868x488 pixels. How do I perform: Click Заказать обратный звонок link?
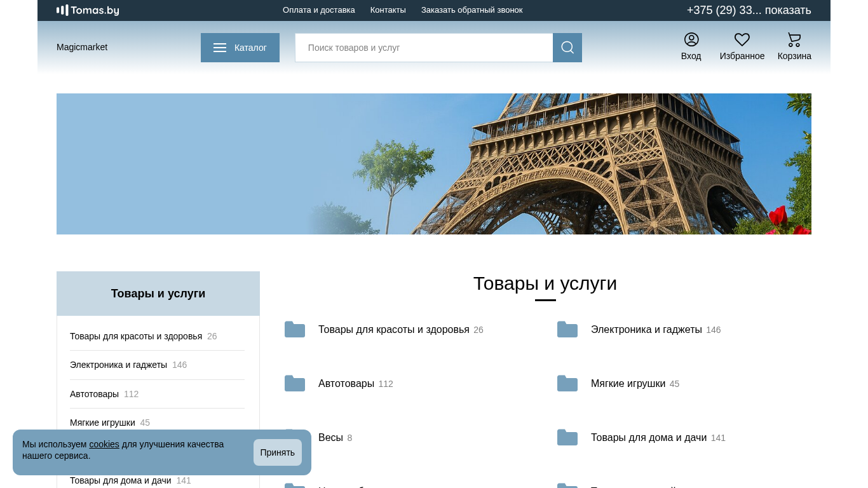pyautogui.click(x=471, y=10)
